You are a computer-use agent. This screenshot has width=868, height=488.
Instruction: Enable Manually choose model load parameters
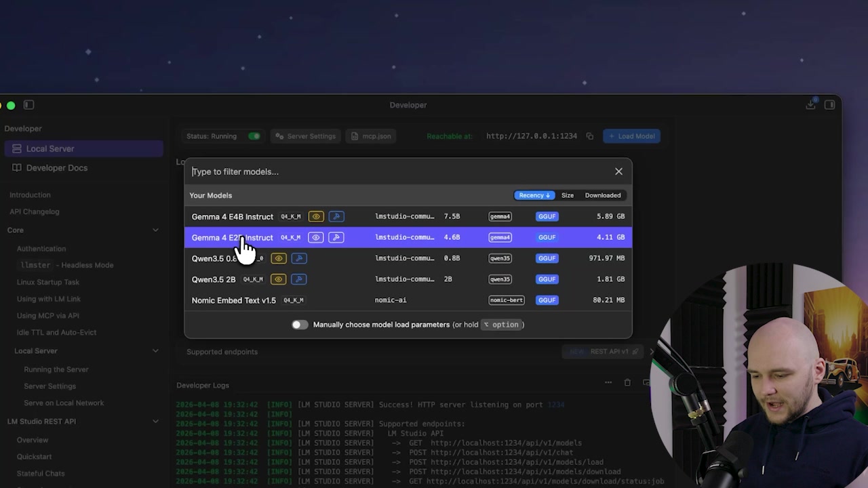tap(300, 324)
